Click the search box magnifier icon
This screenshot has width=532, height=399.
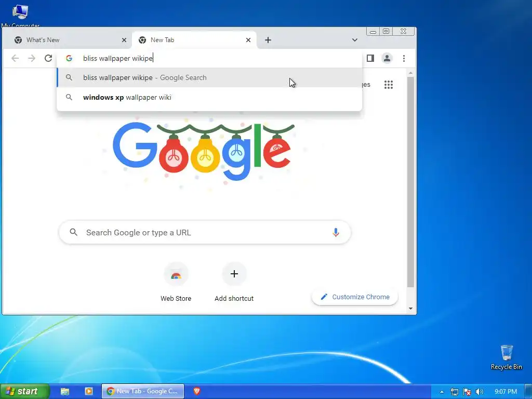tap(74, 232)
